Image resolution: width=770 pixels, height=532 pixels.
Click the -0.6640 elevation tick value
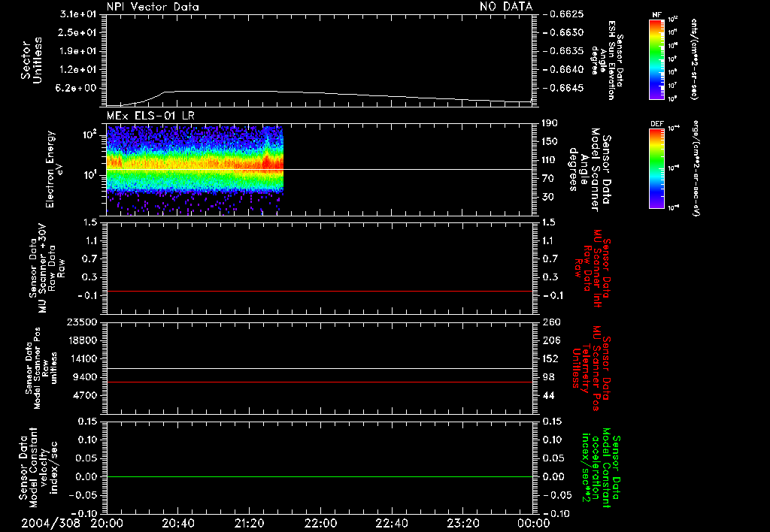click(564, 69)
